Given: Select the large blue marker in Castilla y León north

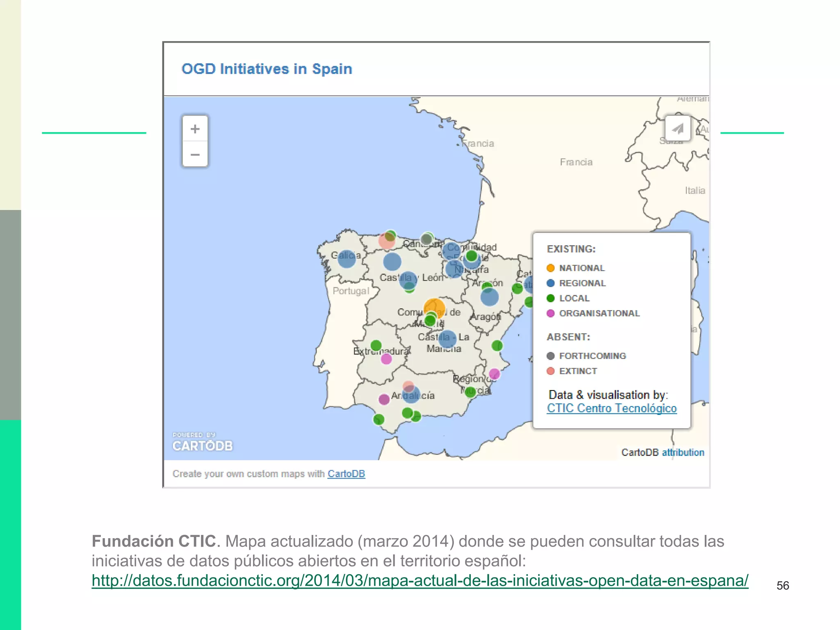Looking at the screenshot, I should pos(392,262).
